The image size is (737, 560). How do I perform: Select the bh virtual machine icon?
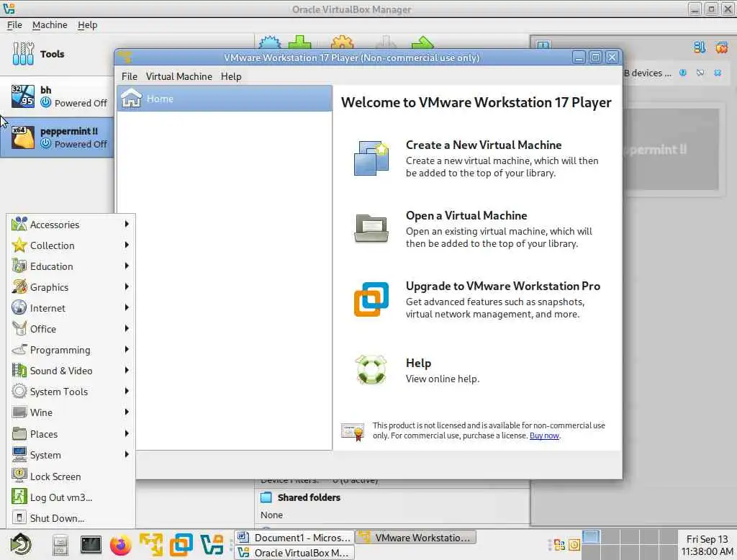[22, 96]
